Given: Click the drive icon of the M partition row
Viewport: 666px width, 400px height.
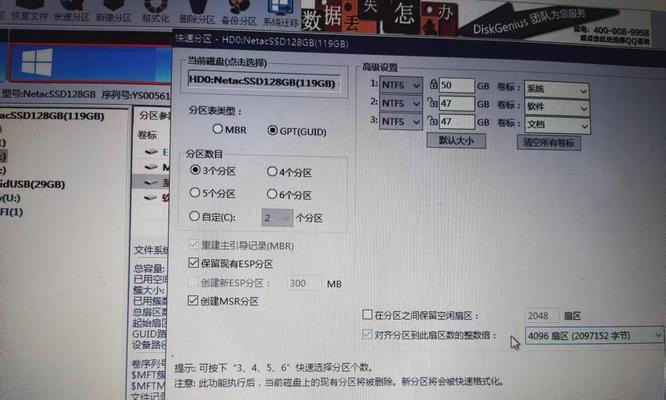Looking at the screenshot, I should [x=151, y=167].
